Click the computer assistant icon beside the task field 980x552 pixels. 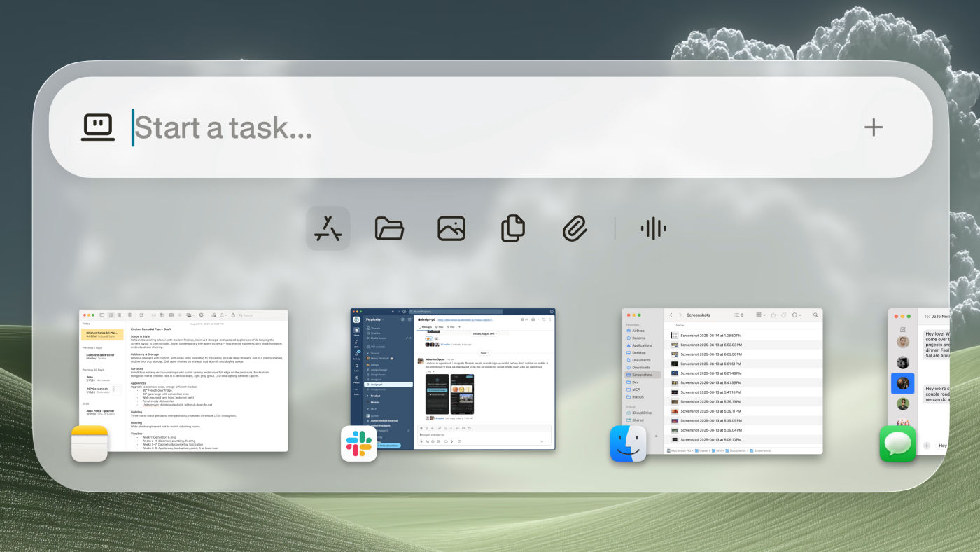coord(97,127)
